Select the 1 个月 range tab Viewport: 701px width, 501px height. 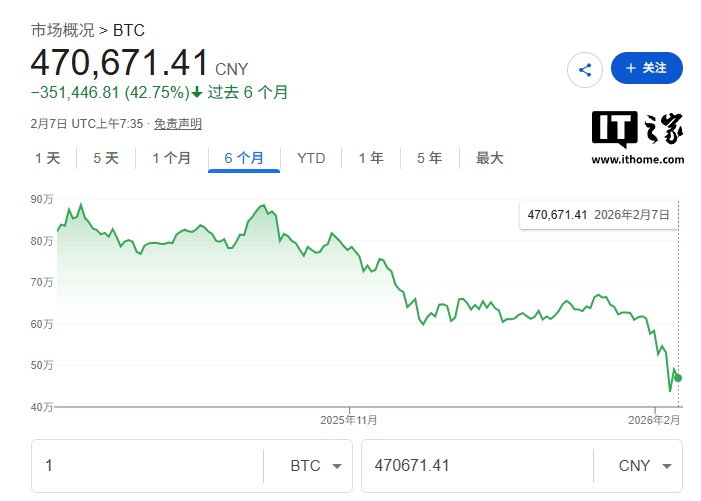(171, 158)
